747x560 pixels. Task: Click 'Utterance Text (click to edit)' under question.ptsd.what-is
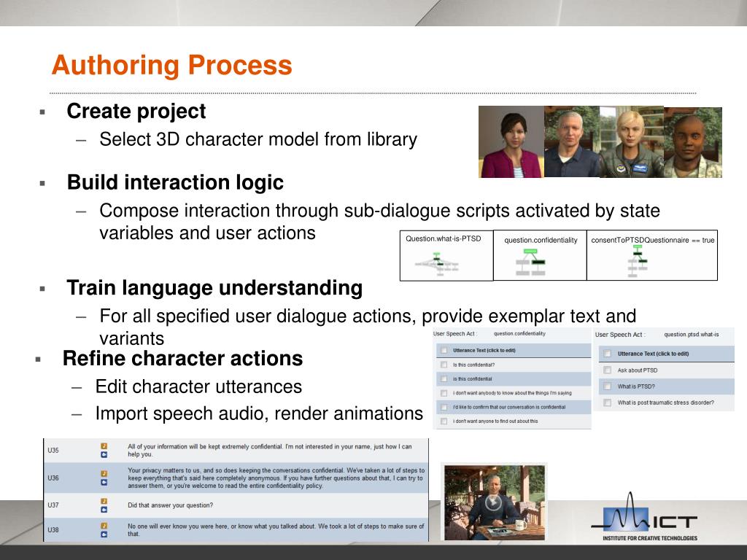click(653, 354)
